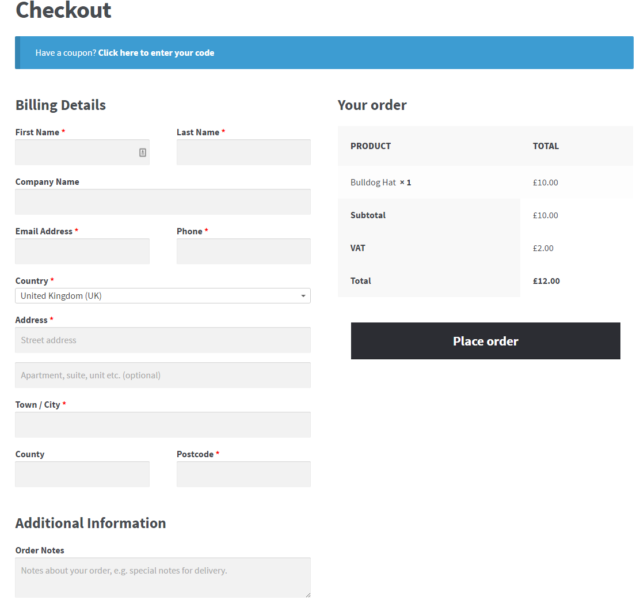Open the Country dropdown arrow
This screenshot has width=640, height=600.
303,296
